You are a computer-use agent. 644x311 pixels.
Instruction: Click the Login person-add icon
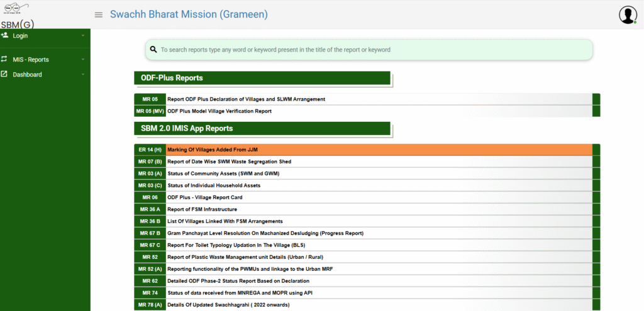(x=4, y=35)
